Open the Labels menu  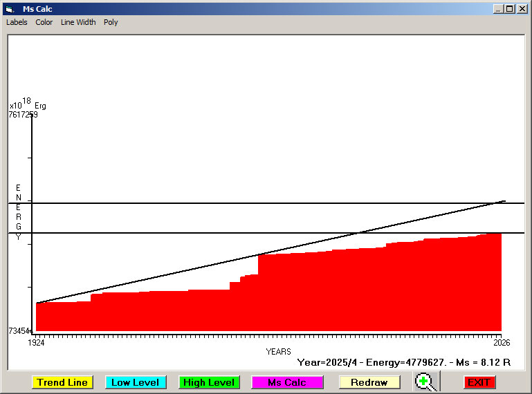tap(17, 22)
